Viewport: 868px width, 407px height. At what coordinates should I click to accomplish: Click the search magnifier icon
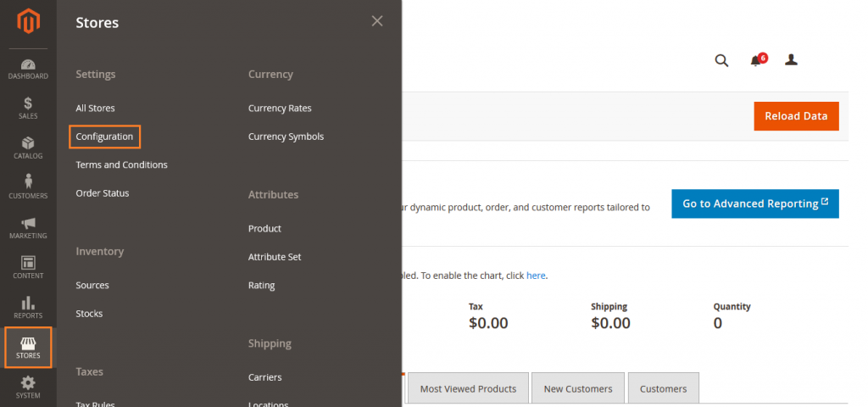pos(721,60)
